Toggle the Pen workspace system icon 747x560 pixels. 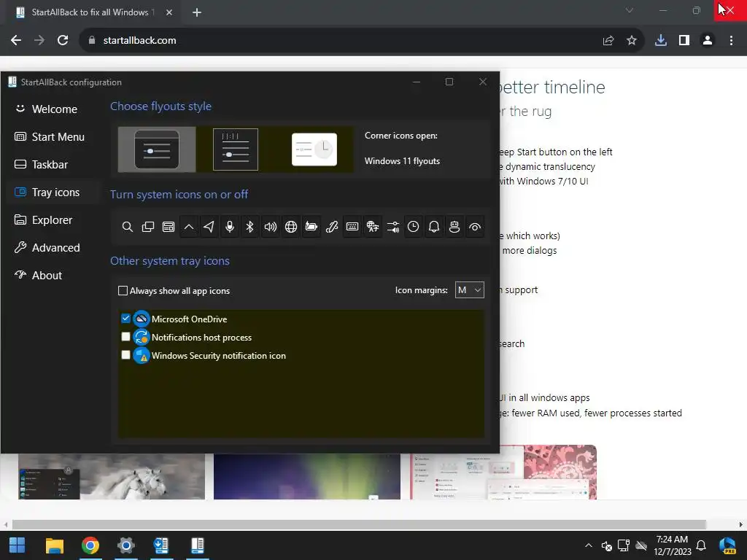(x=332, y=227)
